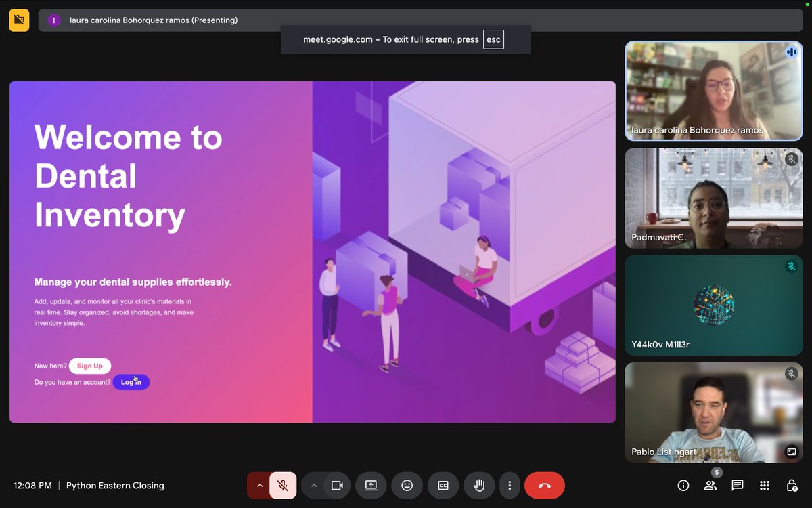Click the Y44k0v M1ll3r round avatar
The width and height of the screenshot is (812, 508).
click(714, 305)
